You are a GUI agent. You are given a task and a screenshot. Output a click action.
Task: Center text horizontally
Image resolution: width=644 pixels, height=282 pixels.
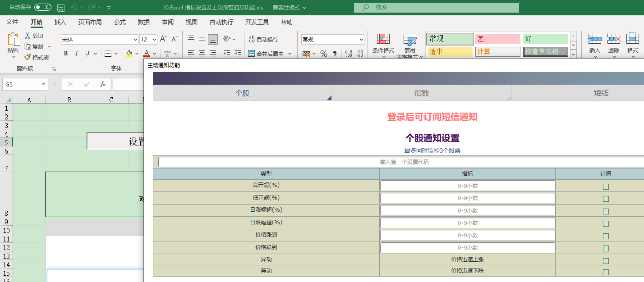pos(202,54)
